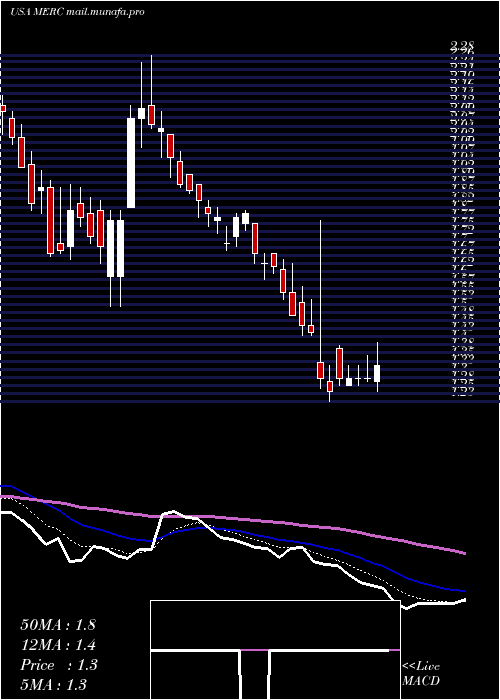The height and width of the screenshot is (700, 500).
Task: Click the '5MA : 1.3' label
Action: click(54, 684)
